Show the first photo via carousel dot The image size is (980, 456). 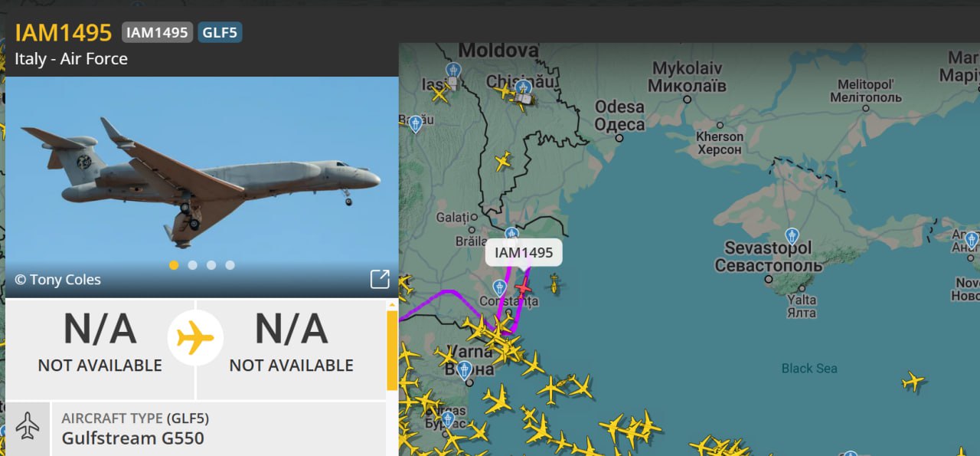pyautogui.click(x=174, y=265)
